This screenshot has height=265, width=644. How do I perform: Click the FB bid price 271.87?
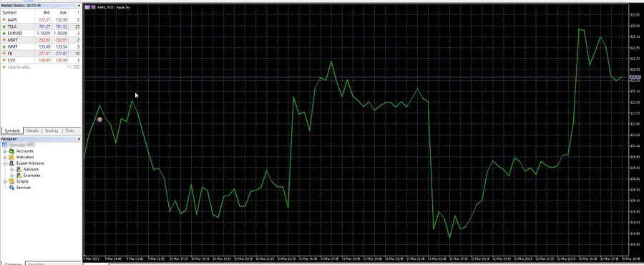pos(44,54)
